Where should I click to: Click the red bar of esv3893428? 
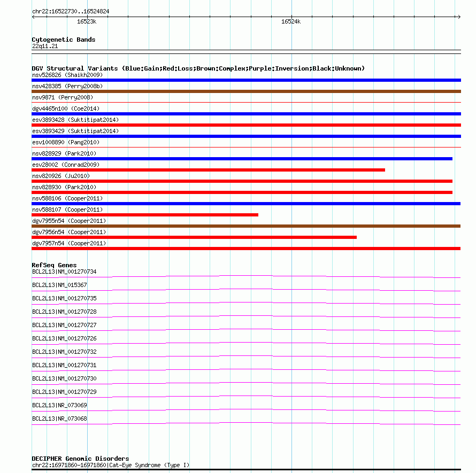[246, 125]
